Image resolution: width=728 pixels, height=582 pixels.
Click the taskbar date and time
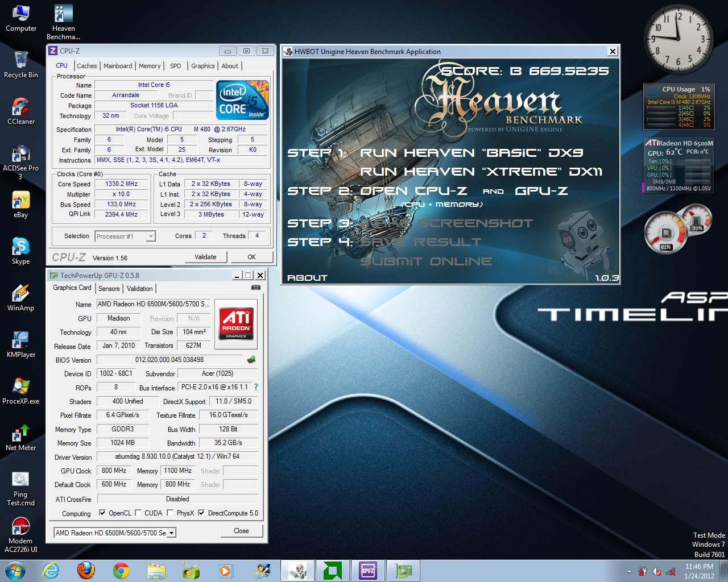pos(699,571)
